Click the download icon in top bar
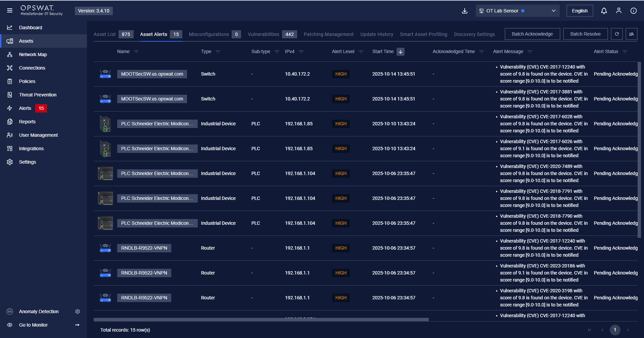 point(465,11)
